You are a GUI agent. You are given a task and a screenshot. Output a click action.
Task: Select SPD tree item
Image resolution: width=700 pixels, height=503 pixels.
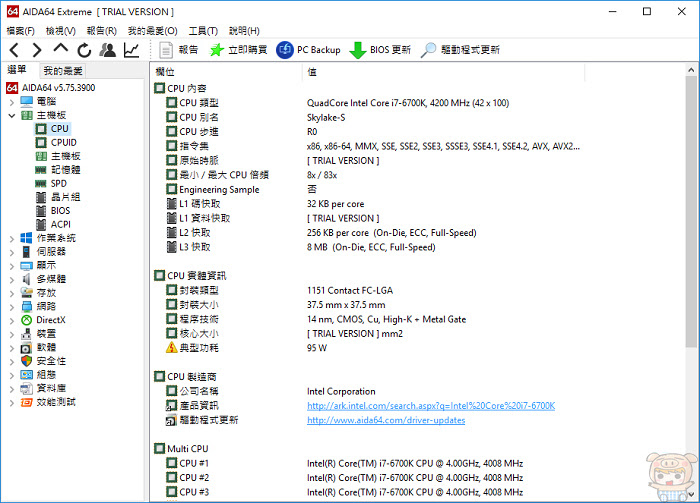click(51, 183)
